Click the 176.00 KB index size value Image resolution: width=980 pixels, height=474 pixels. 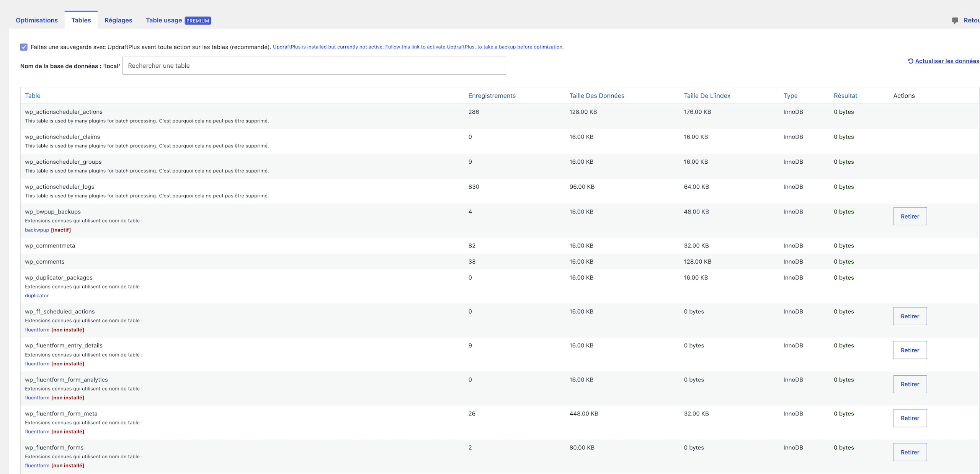coord(697,112)
